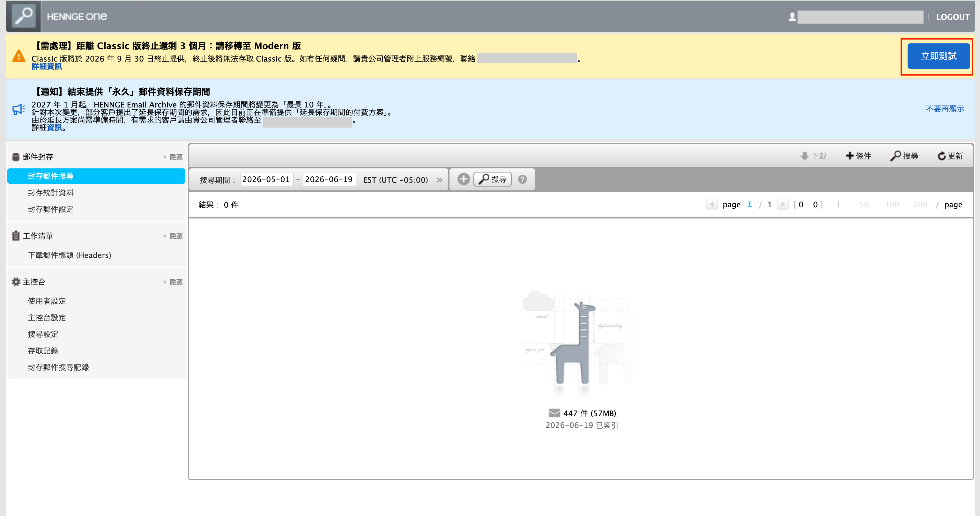Viewport: 980px width, 516px height.
Task: Click the 搜尋 toolbar magnifier icon
Action: [895, 156]
